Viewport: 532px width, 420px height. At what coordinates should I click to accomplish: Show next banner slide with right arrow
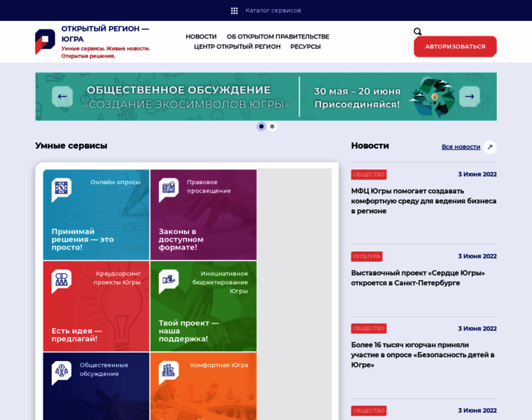point(470,97)
